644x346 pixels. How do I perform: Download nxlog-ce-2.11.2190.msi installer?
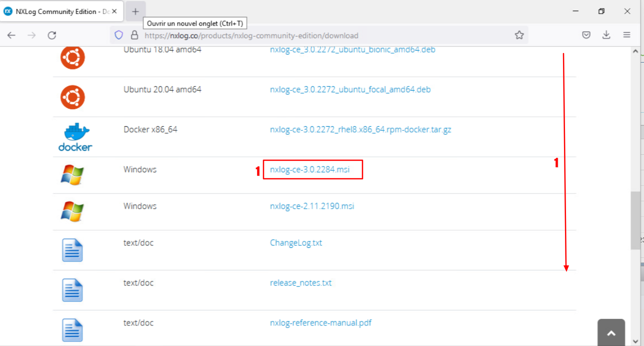(311, 206)
